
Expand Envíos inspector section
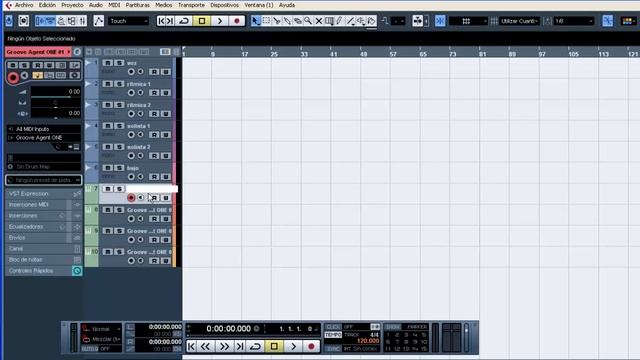(x=44, y=238)
